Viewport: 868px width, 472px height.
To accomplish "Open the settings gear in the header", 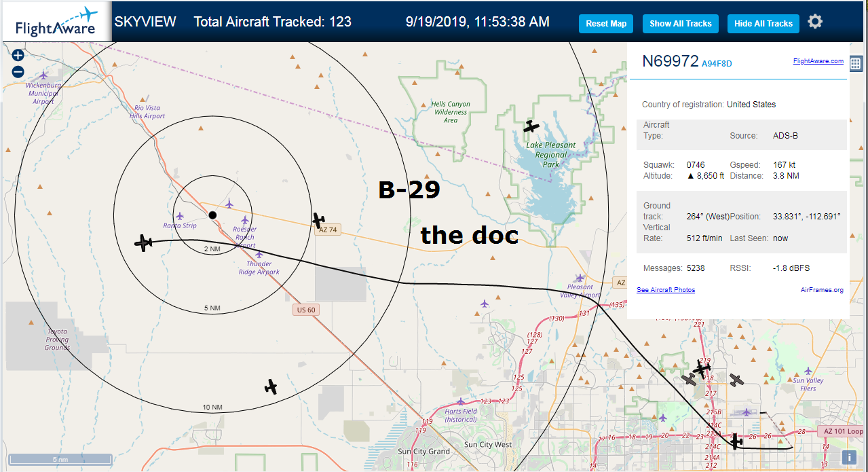I will click(x=815, y=22).
